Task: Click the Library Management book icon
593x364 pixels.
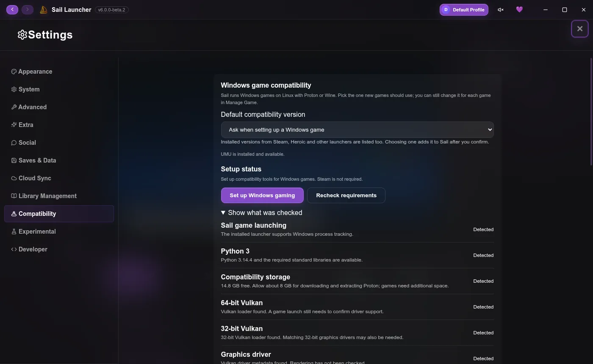Action: tap(14, 196)
